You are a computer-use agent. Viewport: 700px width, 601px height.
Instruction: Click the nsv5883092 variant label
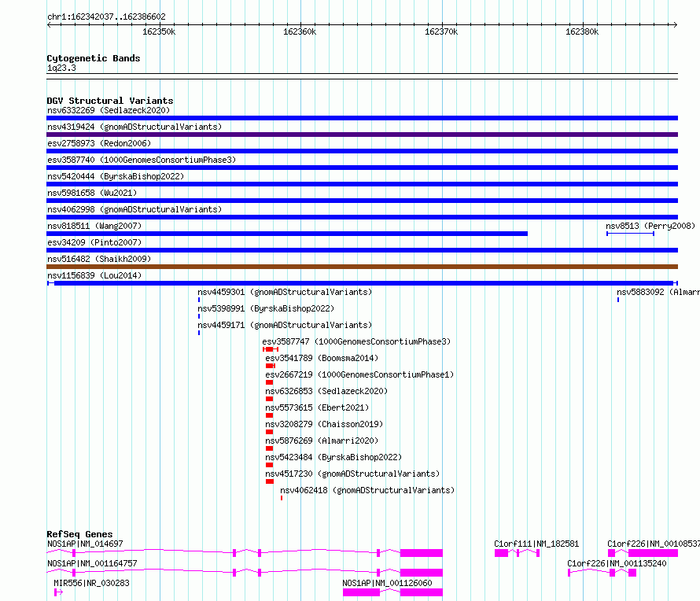point(658,292)
